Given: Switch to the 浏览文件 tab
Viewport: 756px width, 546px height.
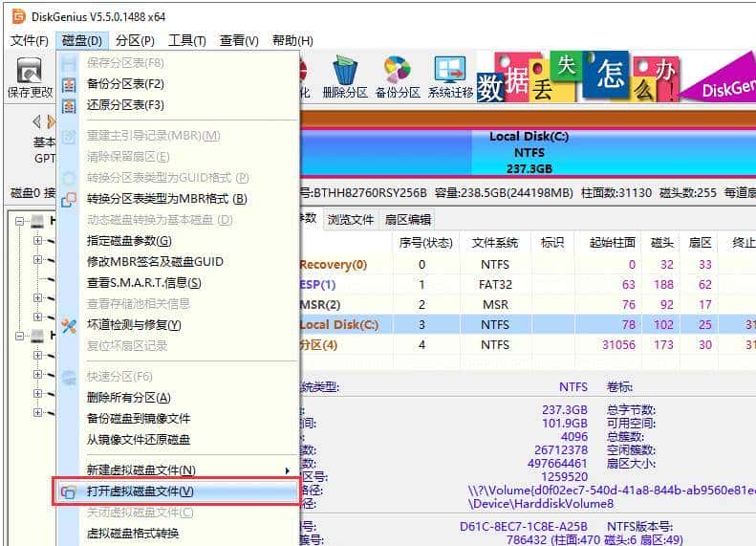Looking at the screenshot, I should coord(351,220).
